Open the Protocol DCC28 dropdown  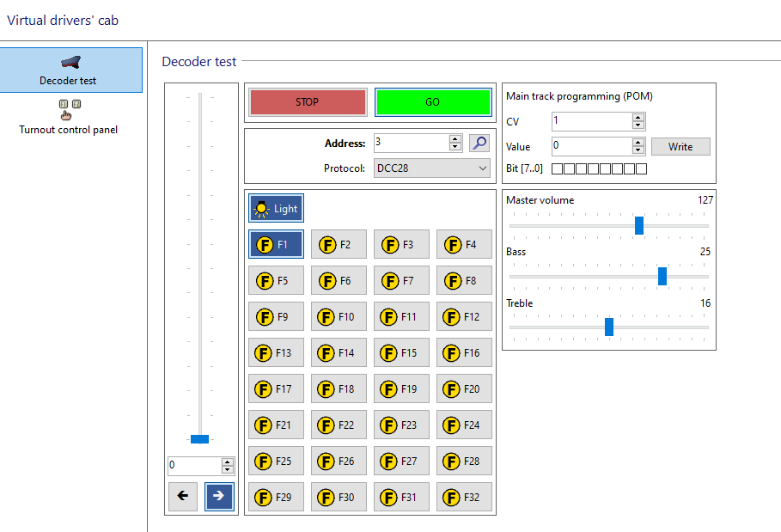[432, 168]
